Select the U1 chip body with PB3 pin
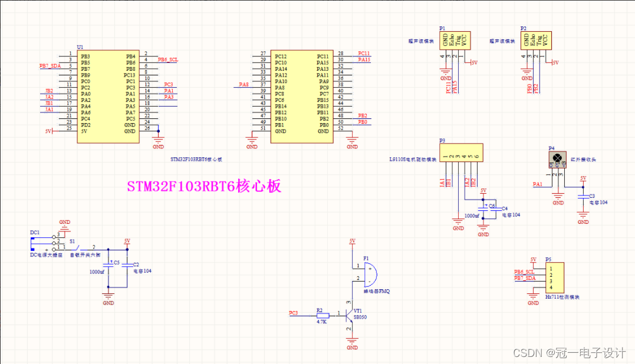This screenshot has width=635, height=364. click(108, 97)
